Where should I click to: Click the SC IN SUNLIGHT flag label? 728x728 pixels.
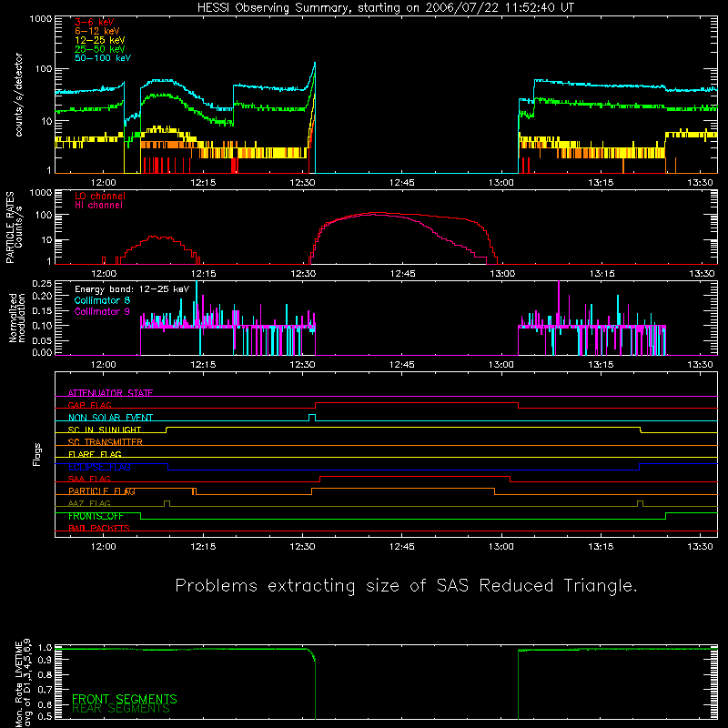click(x=105, y=430)
